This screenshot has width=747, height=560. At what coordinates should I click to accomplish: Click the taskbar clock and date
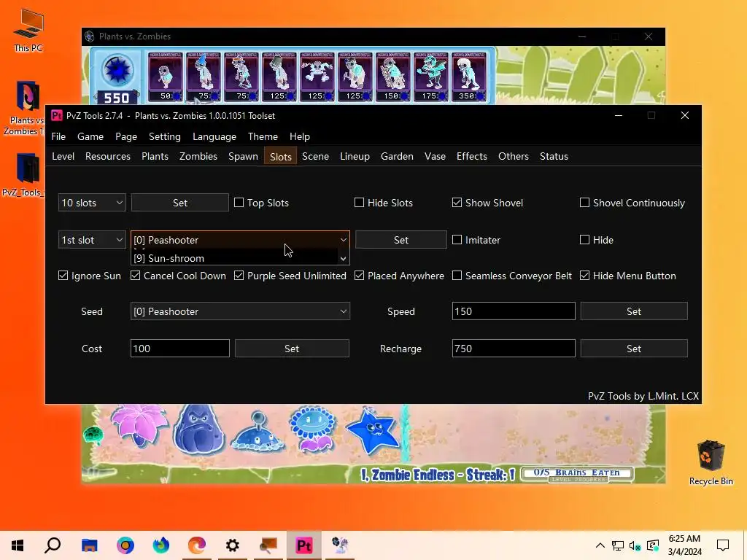pos(684,545)
